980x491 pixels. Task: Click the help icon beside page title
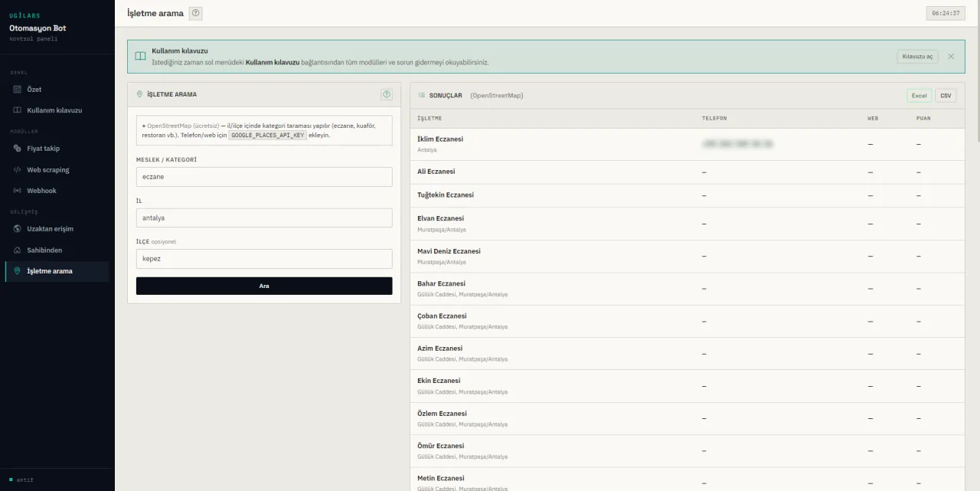[x=196, y=13]
